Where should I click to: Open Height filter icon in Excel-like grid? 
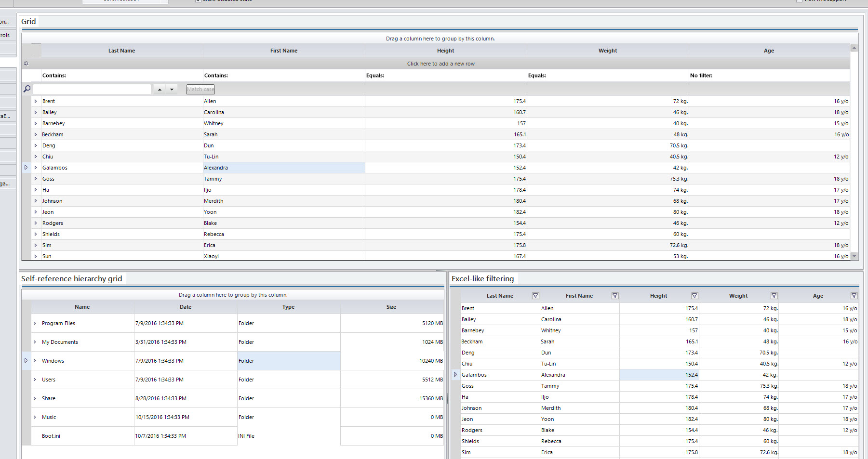click(694, 296)
